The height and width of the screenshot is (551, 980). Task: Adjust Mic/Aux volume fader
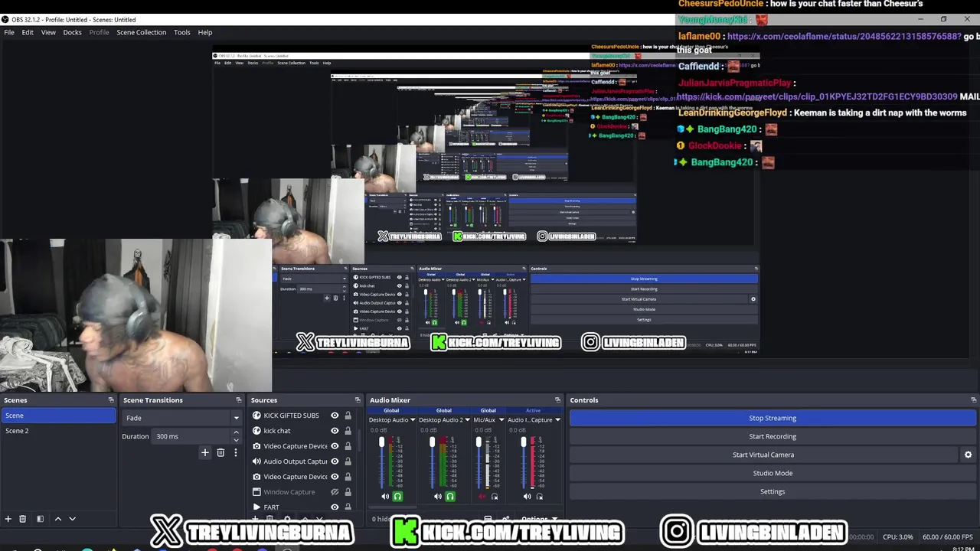[479, 442]
